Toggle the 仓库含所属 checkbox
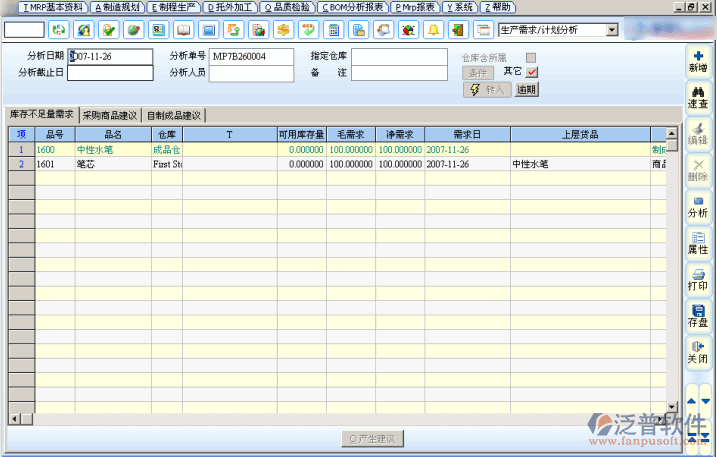 (x=532, y=57)
